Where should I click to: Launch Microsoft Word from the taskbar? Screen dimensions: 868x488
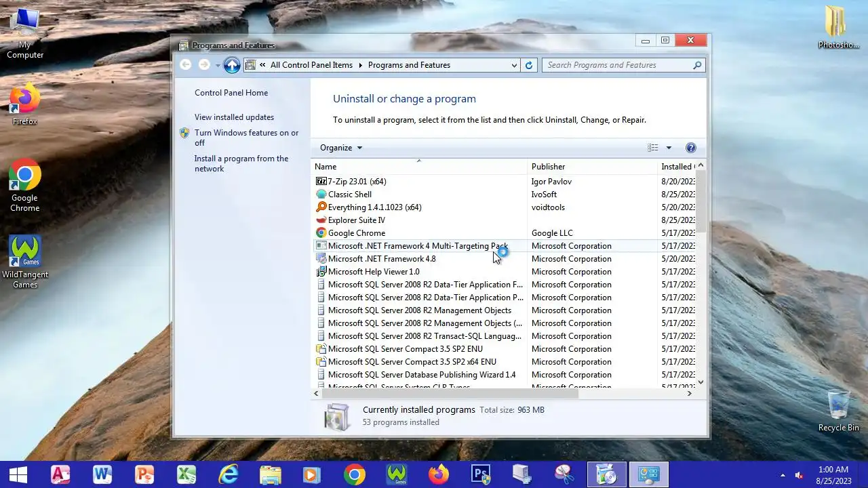(x=102, y=474)
